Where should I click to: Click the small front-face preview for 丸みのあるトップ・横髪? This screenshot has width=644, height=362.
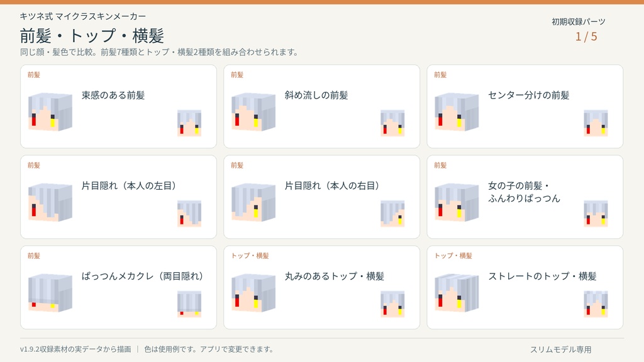click(x=392, y=304)
